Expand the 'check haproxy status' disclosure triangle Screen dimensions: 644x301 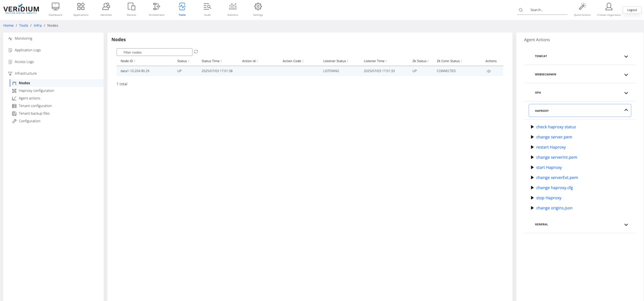(x=532, y=127)
